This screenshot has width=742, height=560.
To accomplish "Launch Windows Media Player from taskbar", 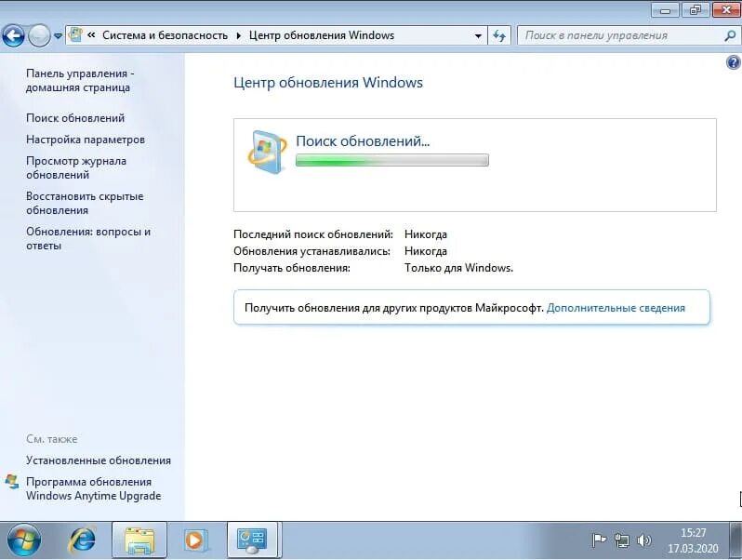I will (x=195, y=540).
